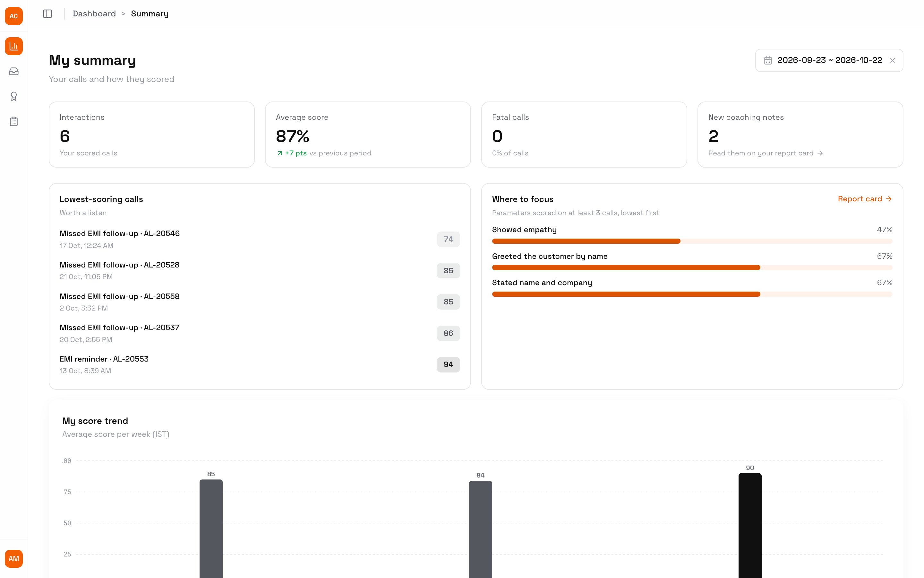Click the calendar icon in date range
This screenshot has width=924, height=578.
[x=768, y=60]
